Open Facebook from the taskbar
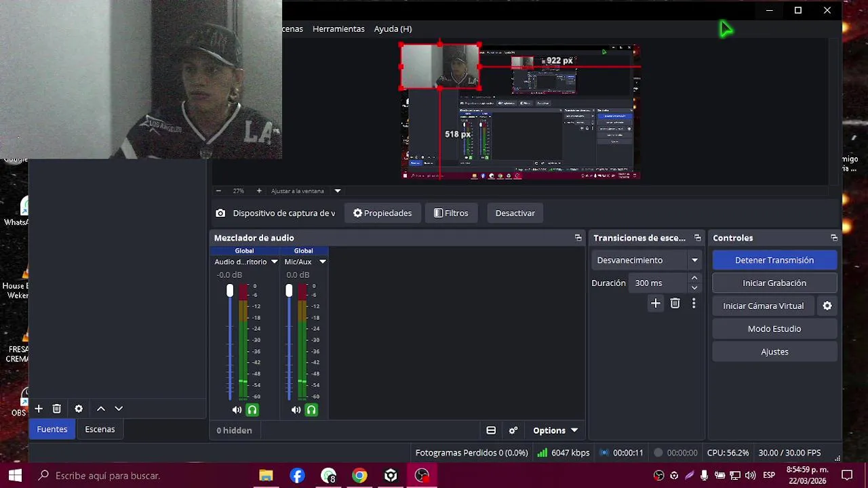Screen dimensions: 868x488 click(297, 476)
